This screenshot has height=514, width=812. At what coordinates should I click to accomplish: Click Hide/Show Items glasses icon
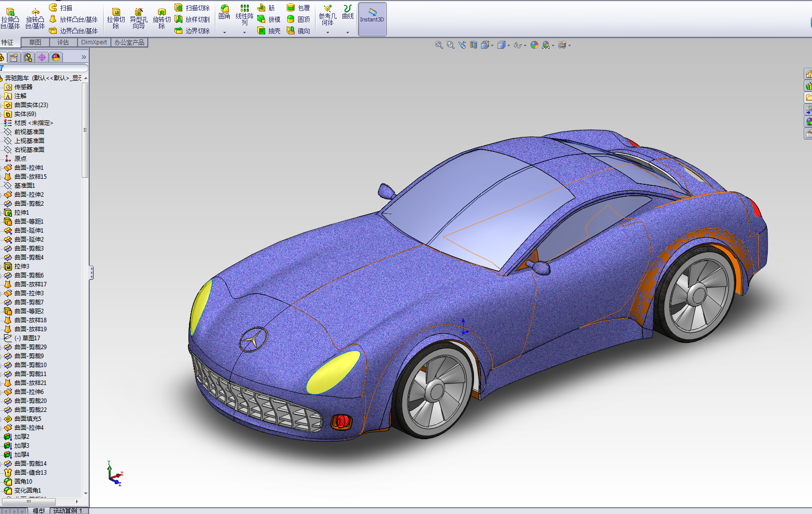(518, 45)
